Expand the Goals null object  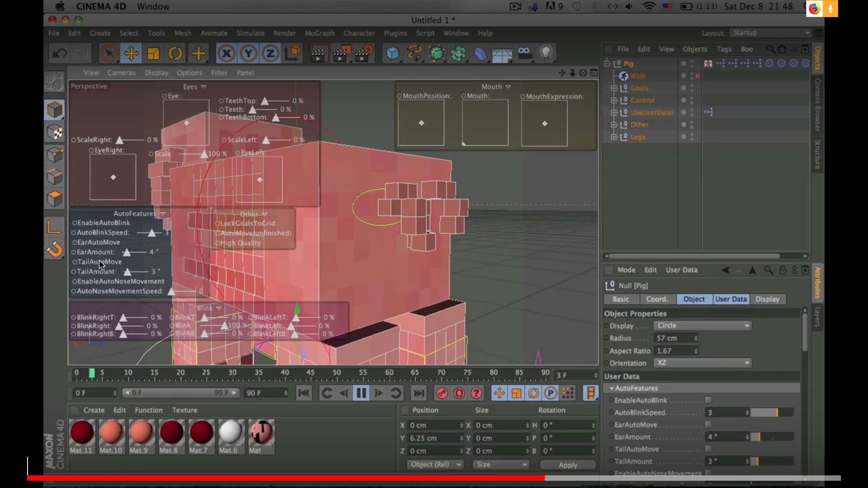(613, 88)
